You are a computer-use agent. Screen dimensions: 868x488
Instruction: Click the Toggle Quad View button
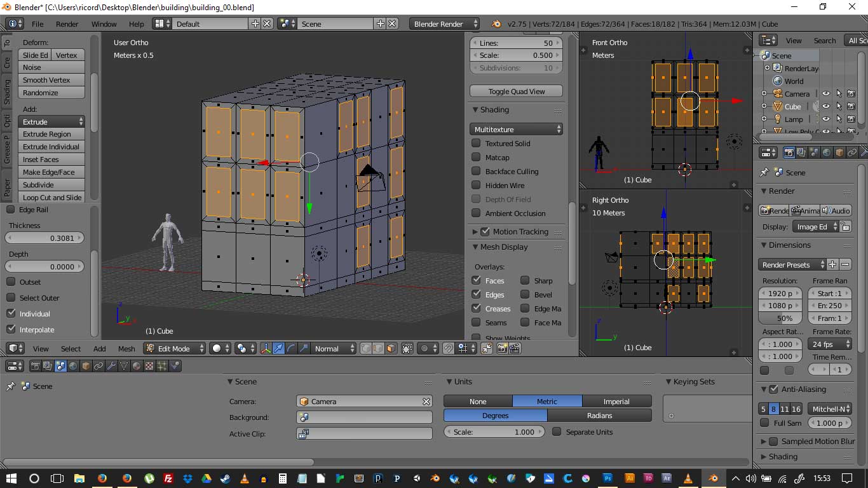[517, 91]
